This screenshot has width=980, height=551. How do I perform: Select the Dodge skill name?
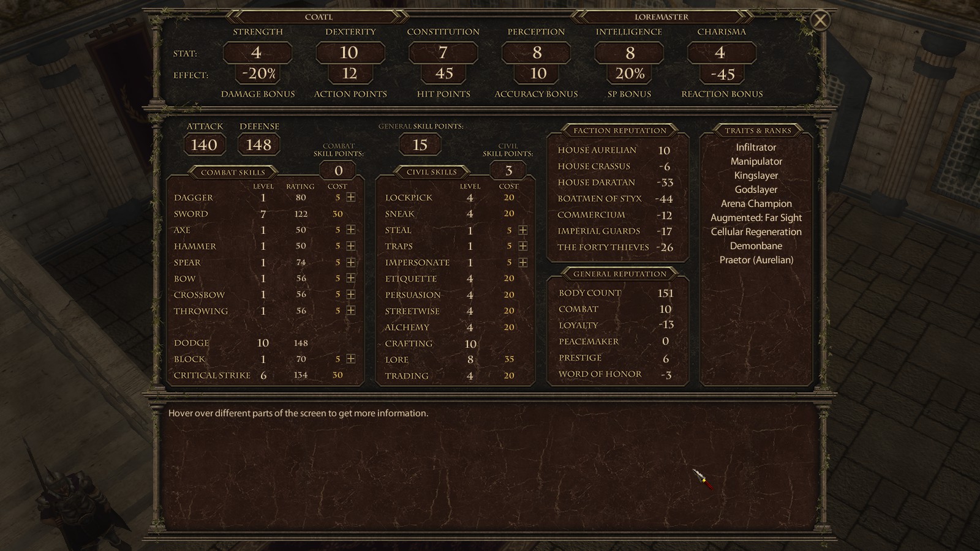192,343
